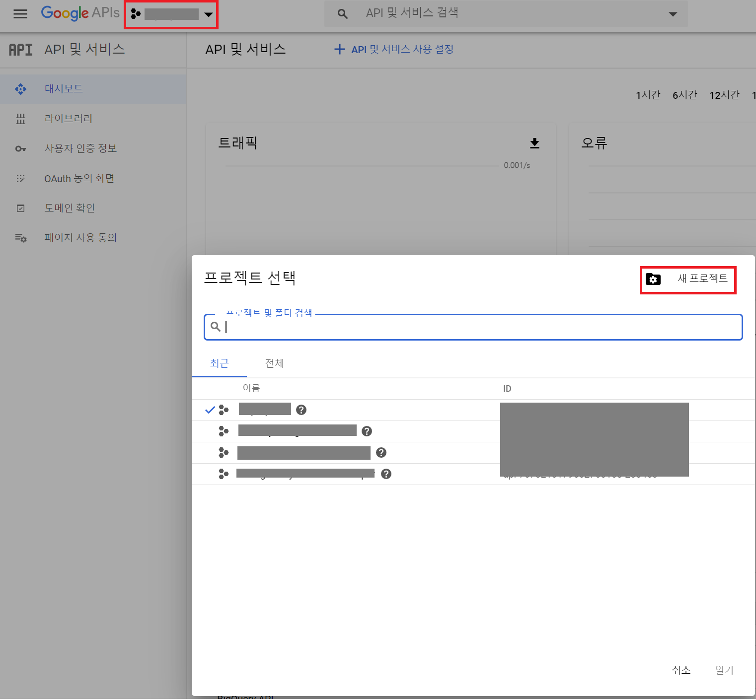The height and width of the screenshot is (700, 756).
Task: Select the 최근 tab
Action: click(x=219, y=363)
